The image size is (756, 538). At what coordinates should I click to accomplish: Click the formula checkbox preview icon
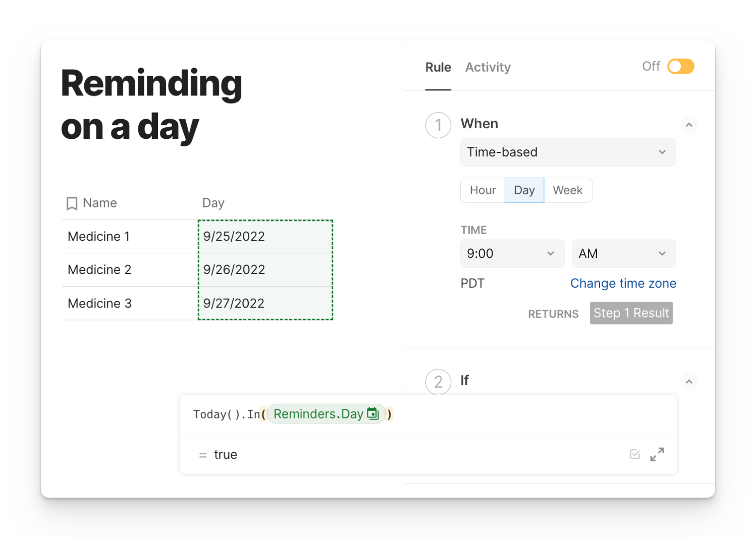coord(635,454)
